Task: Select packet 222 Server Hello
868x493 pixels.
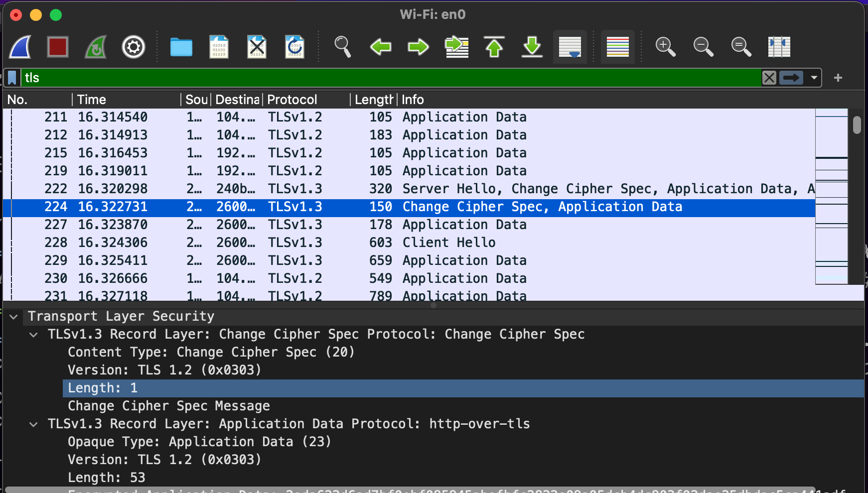Action: (x=409, y=189)
